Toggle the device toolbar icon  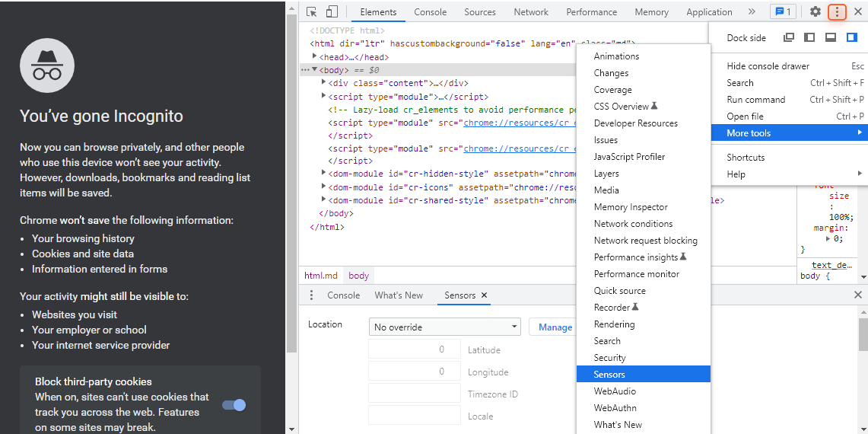pyautogui.click(x=331, y=11)
